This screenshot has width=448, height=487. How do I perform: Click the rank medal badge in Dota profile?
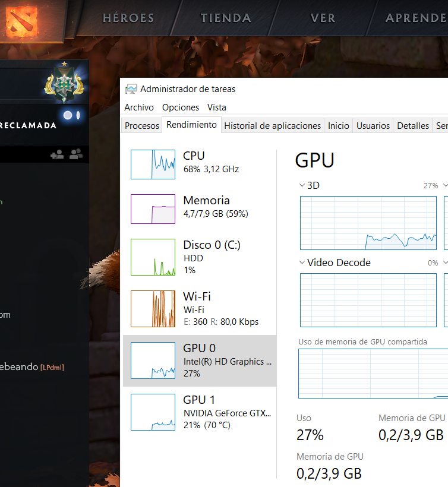pos(64,83)
